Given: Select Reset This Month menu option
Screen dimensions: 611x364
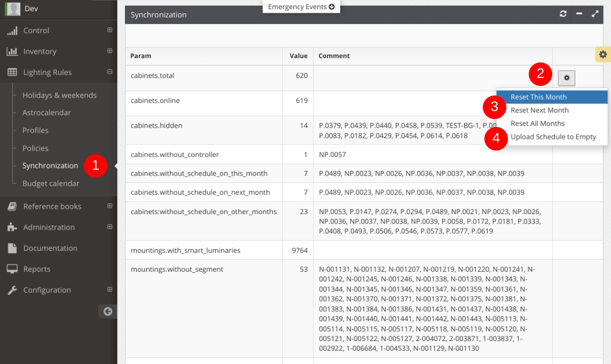Looking at the screenshot, I should [x=538, y=97].
